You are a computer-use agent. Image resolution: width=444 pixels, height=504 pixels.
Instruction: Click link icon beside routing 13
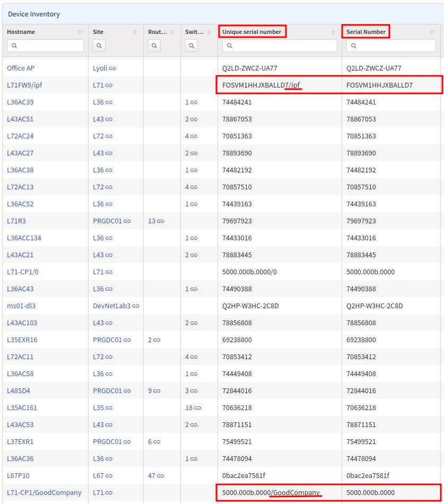160,221
